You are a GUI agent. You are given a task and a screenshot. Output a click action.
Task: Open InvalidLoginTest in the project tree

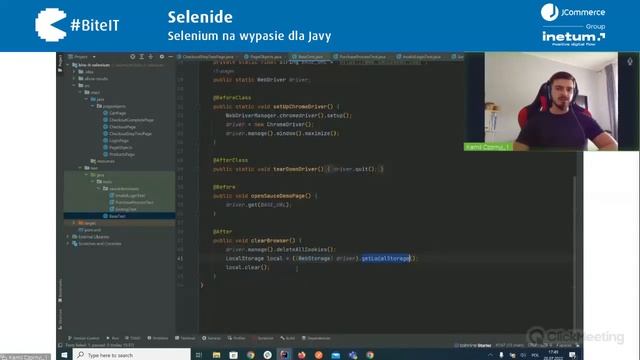click(x=127, y=196)
